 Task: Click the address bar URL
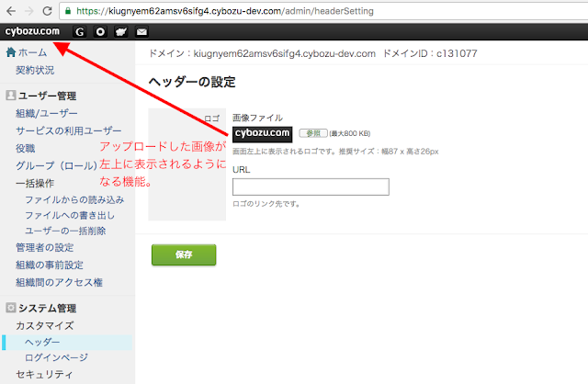225,11
